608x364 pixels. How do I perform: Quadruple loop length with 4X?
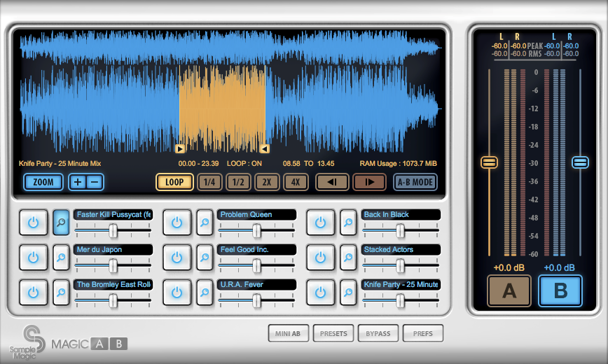(x=296, y=182)
